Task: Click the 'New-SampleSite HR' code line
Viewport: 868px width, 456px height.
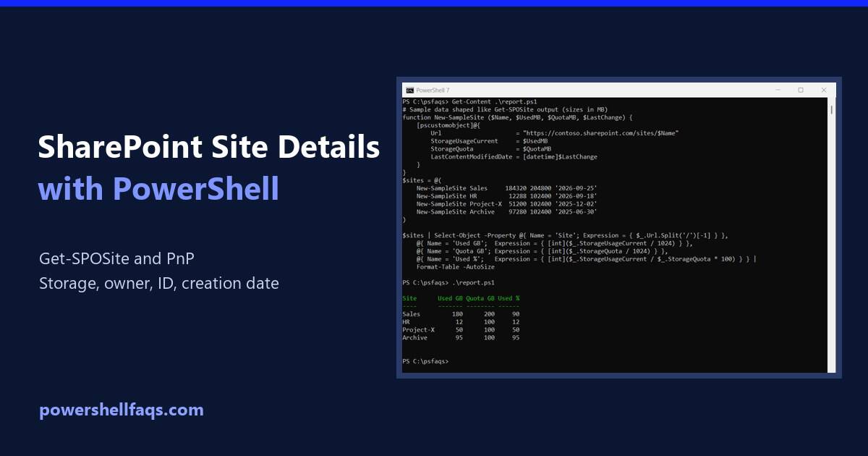Action: 506,195
